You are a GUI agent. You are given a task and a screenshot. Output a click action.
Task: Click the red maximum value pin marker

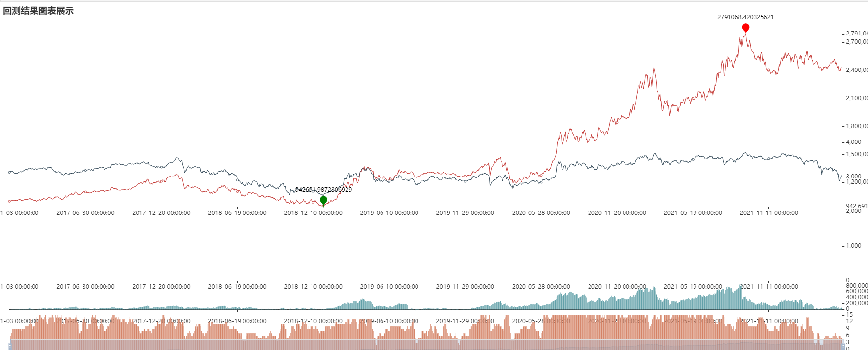pyautogui.click(x=745, y=28)
